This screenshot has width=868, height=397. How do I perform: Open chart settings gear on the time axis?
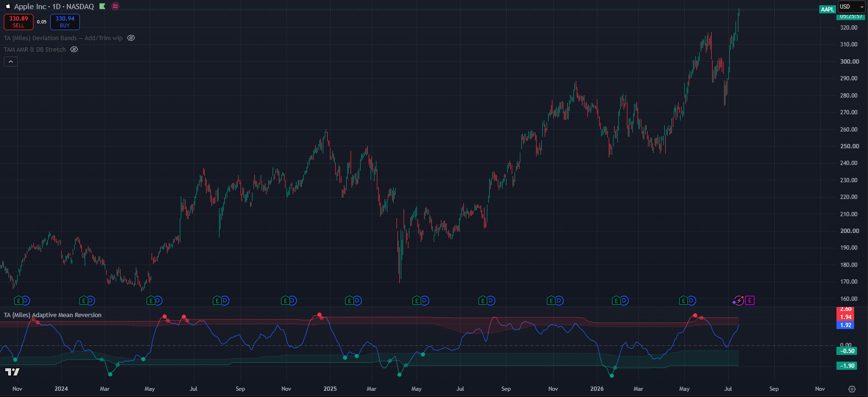(x=852, y=389)
